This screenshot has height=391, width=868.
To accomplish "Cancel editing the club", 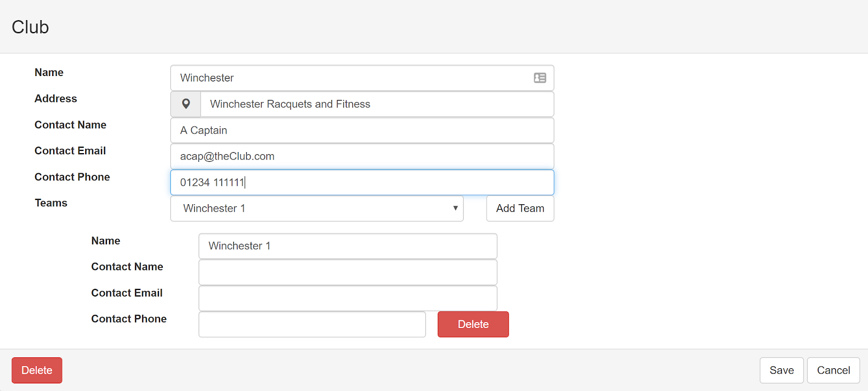I will point(833,370).
